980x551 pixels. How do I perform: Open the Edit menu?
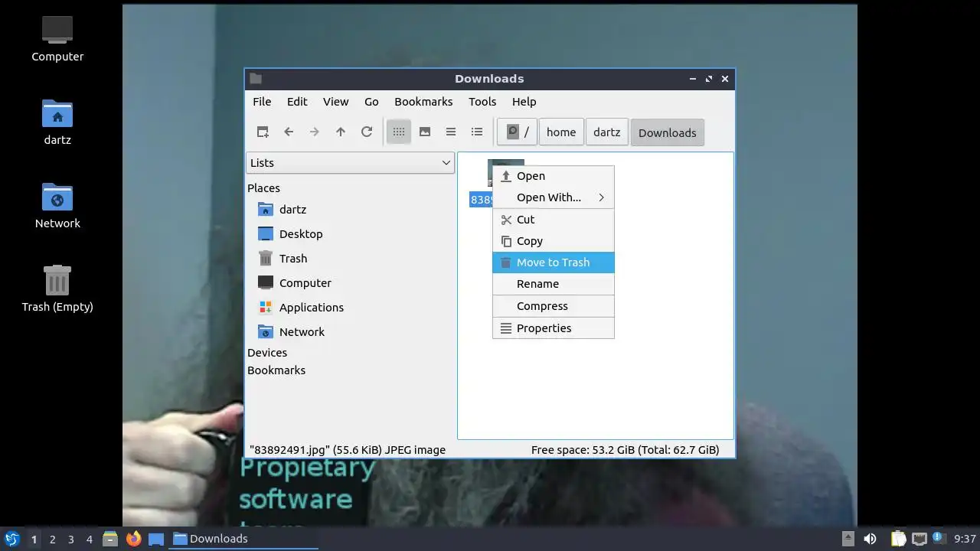[297, 102]
